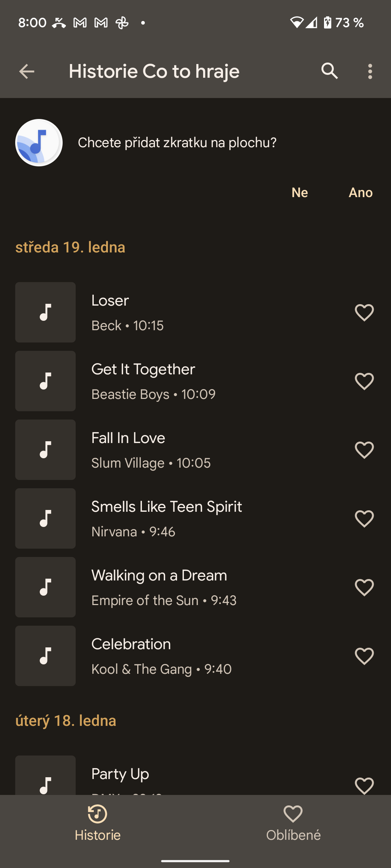Open the Loser album art thumbnail
Image resolution: width=391 pixels, height=868 pixels.
[x=45, y=312]
